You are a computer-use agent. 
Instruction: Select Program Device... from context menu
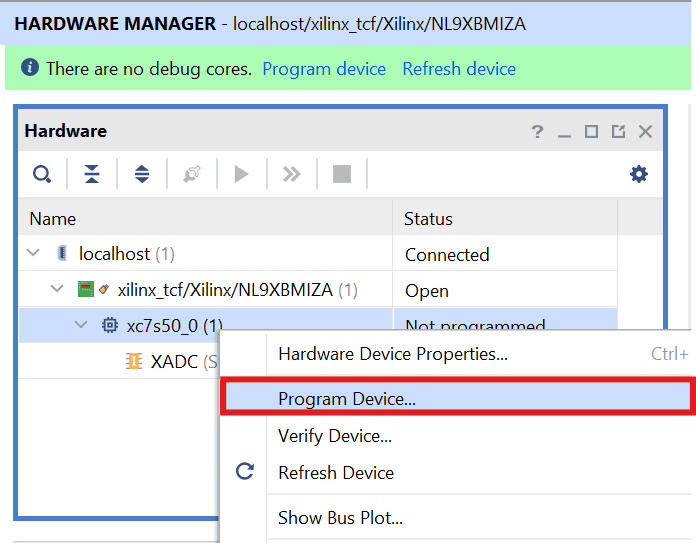(x=347, y=398)
